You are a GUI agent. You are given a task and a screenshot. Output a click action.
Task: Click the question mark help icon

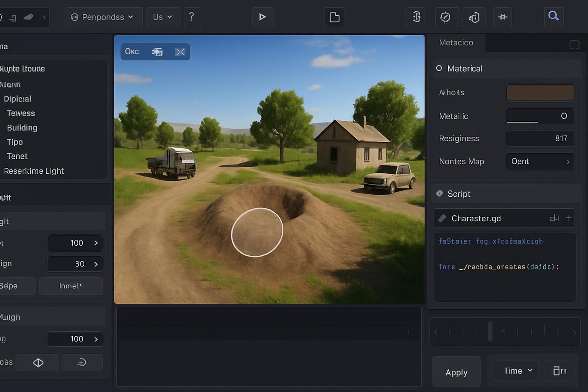tap(192, 17)
